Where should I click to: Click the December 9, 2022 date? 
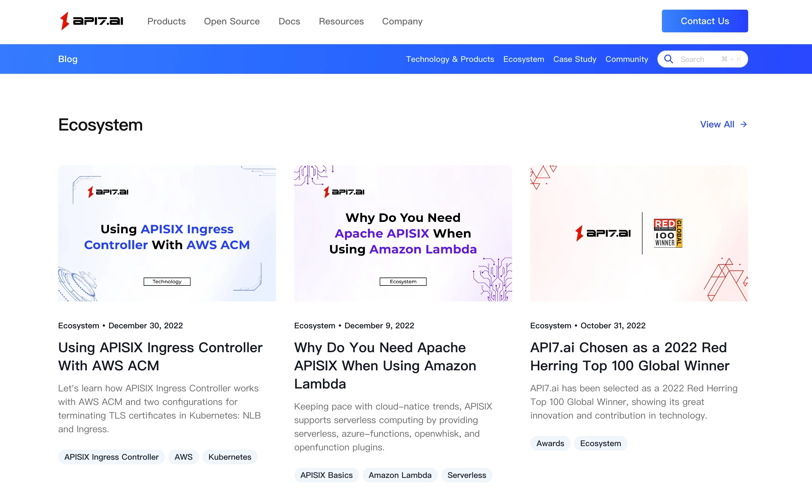[x=379, y=326]
